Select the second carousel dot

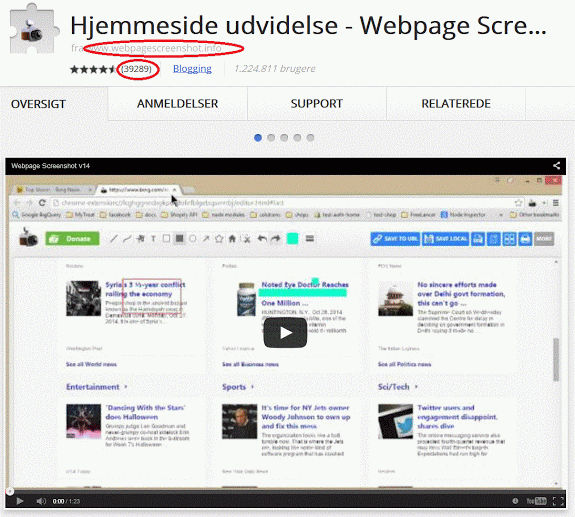[271, 138]
